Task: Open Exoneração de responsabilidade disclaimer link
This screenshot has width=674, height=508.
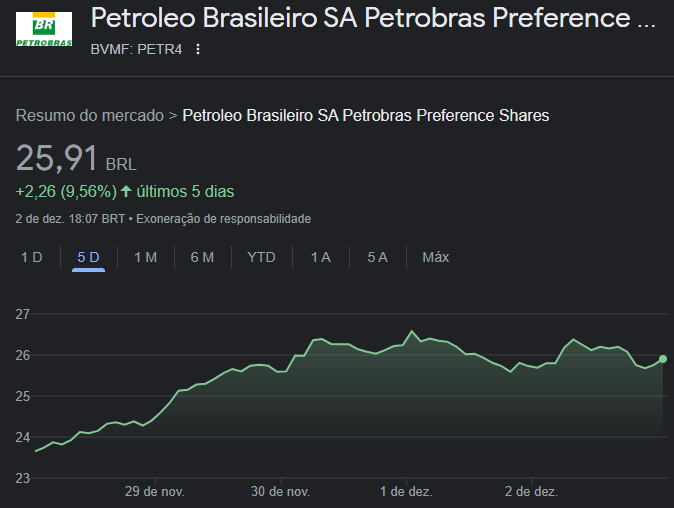Action: coord(223,218)
